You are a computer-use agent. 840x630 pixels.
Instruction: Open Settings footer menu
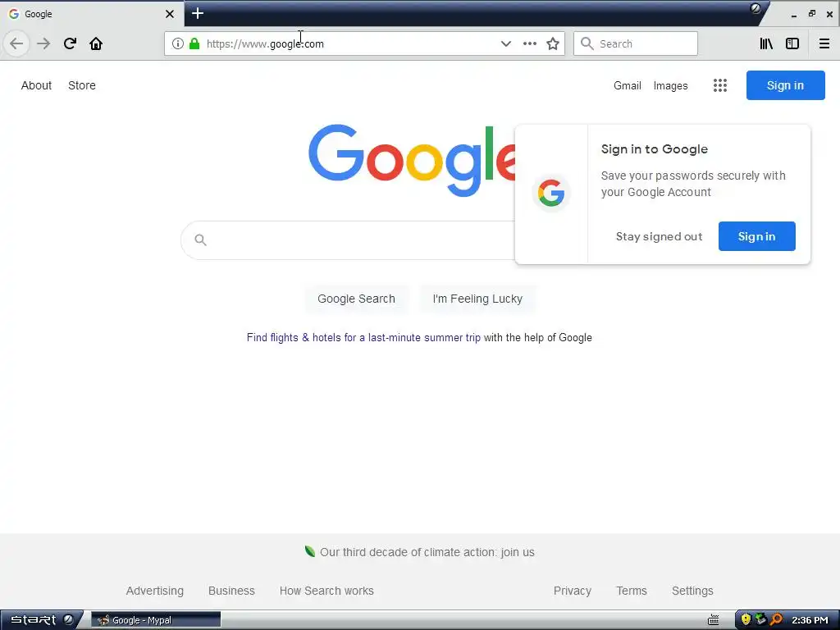pos(692,591)
